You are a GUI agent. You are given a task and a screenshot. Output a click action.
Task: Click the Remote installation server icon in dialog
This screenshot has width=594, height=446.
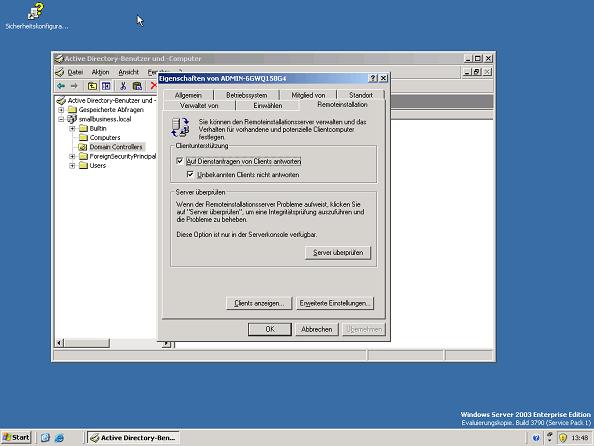[180, 127]
